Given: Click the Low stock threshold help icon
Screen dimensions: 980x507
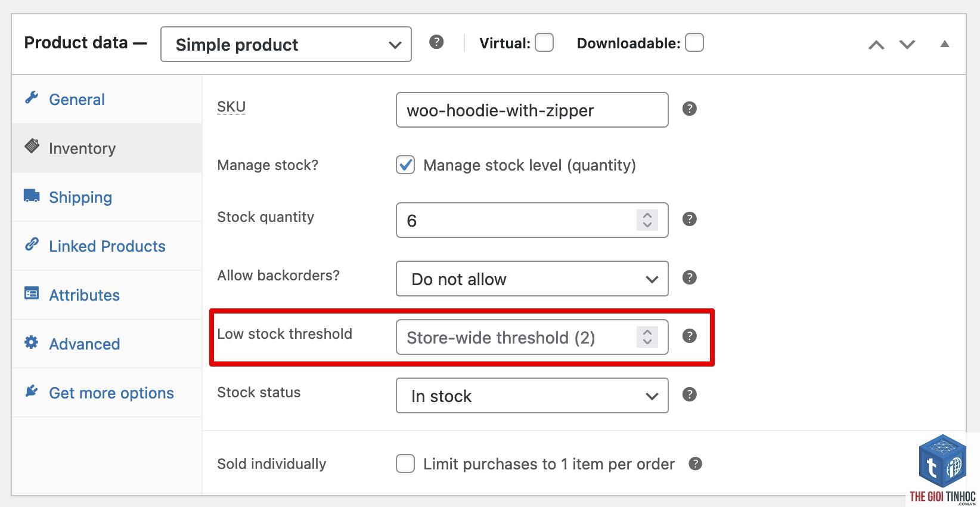Looking at the screenshot, I should pos(689,336).
